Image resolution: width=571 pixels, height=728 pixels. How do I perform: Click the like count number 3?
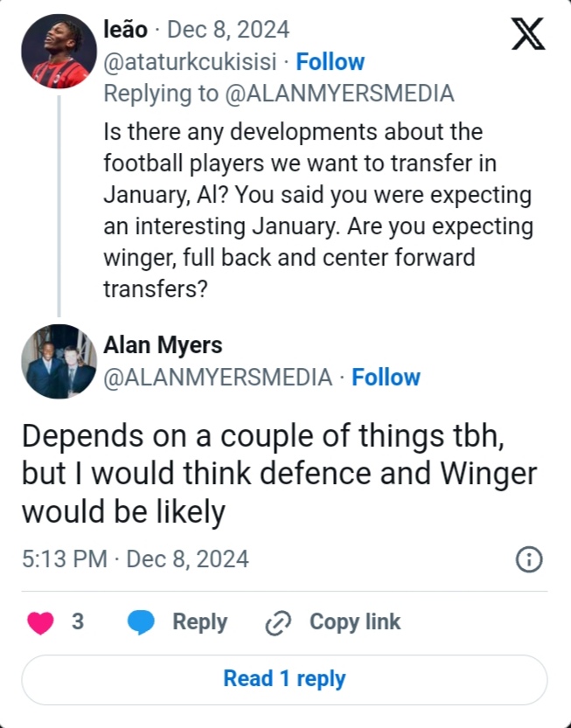pyautogui.click(x=78, y=622)
